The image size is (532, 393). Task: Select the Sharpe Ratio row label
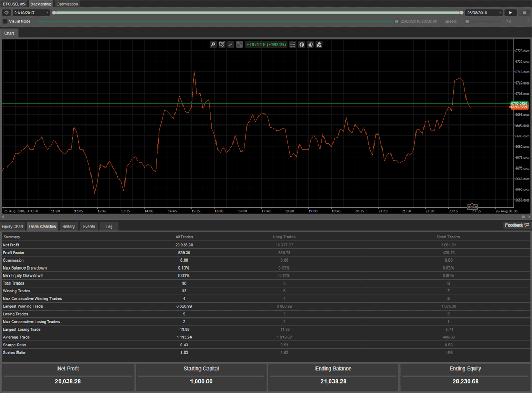[x=14, y=345]
